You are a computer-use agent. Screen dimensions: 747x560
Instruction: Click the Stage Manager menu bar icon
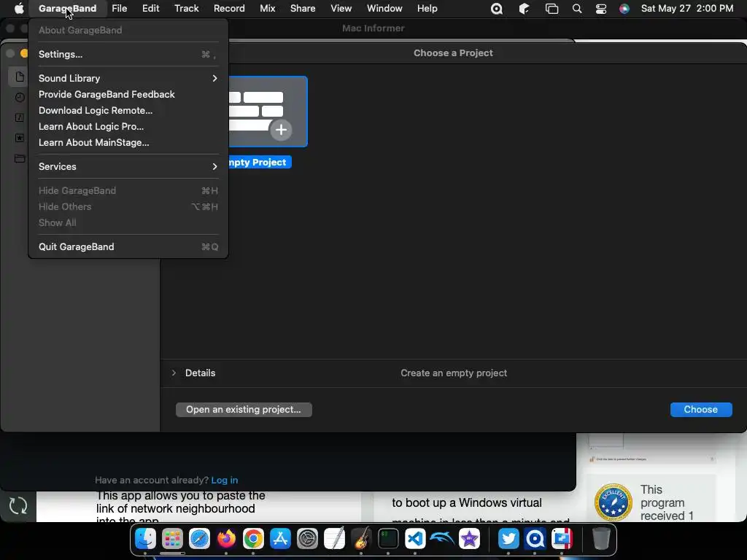[x=551, y=9]
